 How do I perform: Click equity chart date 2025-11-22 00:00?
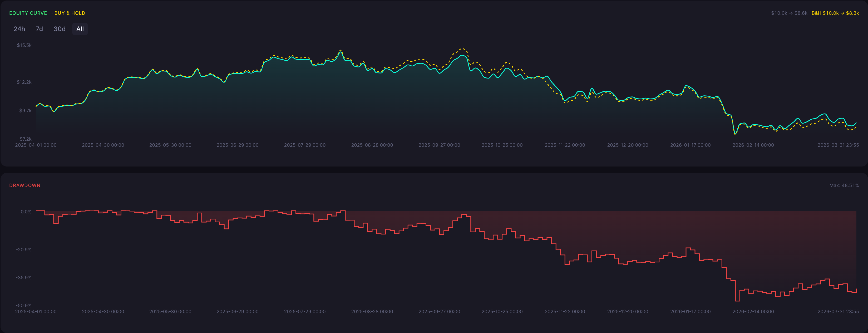pyautogui.click(x=565, y=145)
